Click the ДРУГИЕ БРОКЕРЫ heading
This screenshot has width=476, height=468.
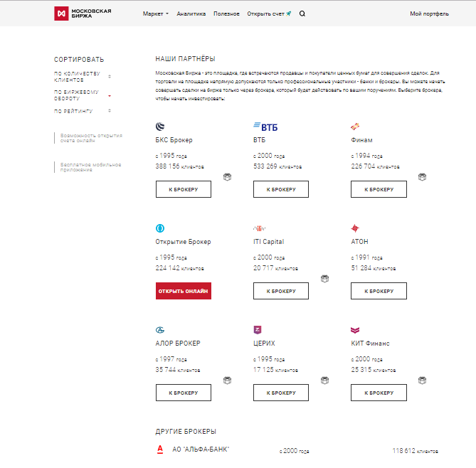(186, 431)
